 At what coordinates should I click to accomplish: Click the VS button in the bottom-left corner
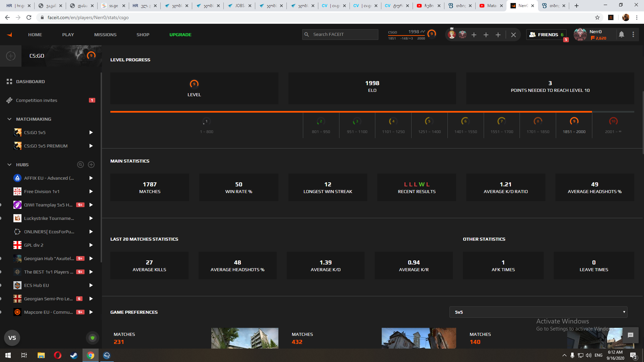click(12, 338)
